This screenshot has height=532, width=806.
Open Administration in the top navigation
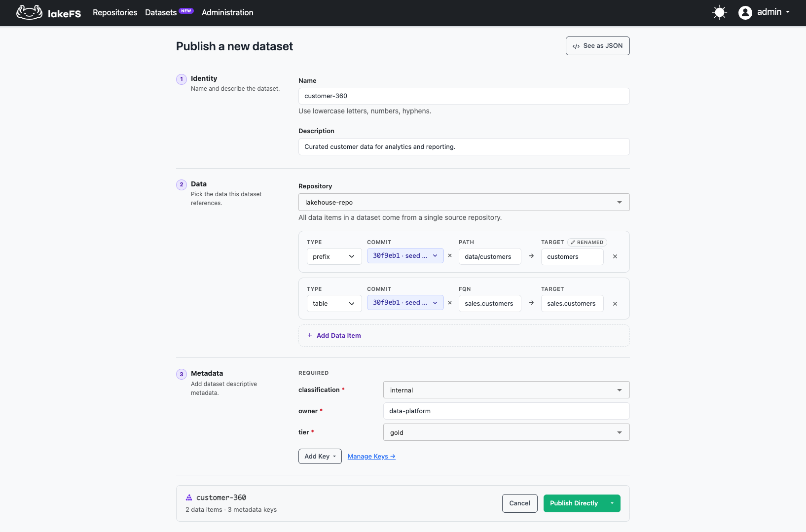[227, 13]
